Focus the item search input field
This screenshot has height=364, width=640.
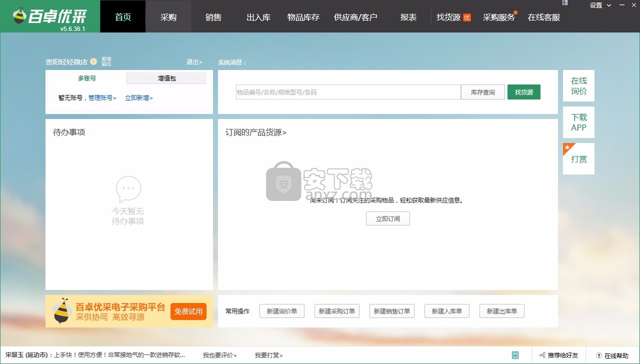(348, 92)
